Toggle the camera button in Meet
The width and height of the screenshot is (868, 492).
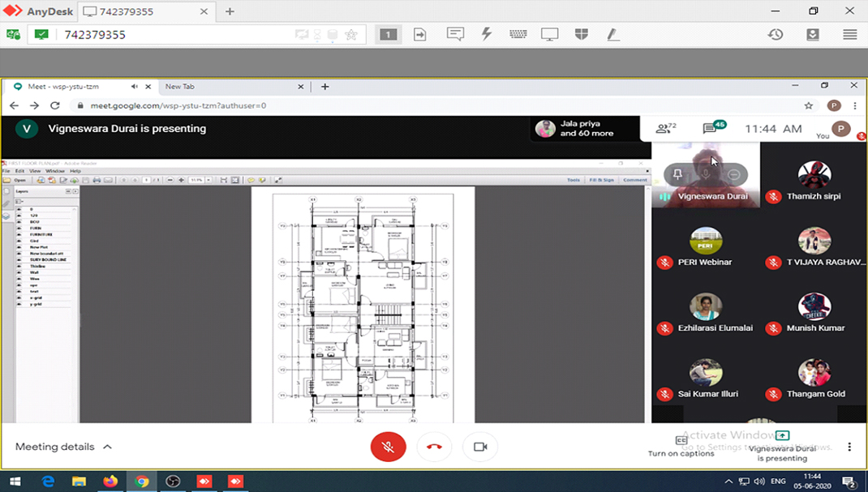pos(479,447)
